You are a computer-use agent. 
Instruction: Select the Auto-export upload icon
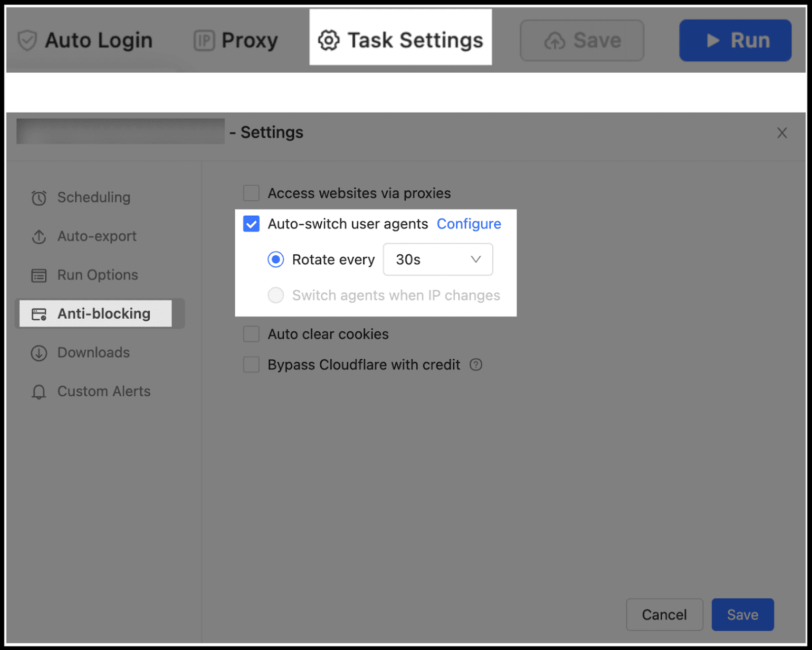click(39, 236)
